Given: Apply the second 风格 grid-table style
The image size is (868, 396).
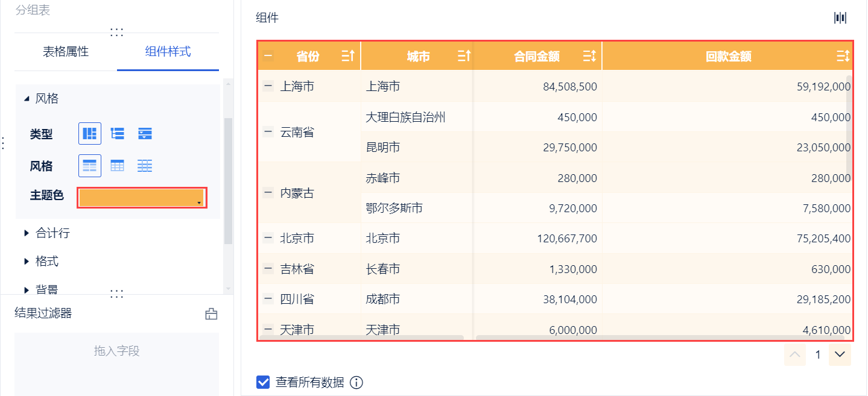Looking at the screenshot, I should pyautogui.click(x=117, y=166).
